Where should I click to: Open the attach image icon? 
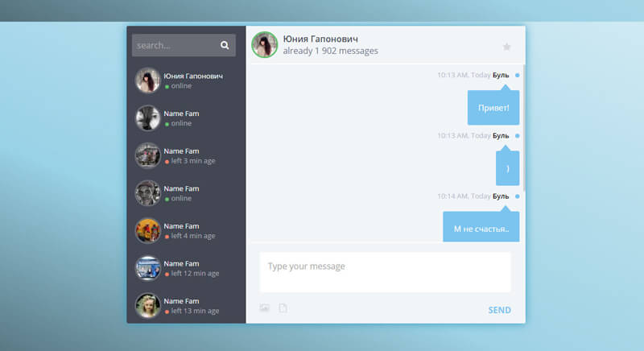point(265,308)
